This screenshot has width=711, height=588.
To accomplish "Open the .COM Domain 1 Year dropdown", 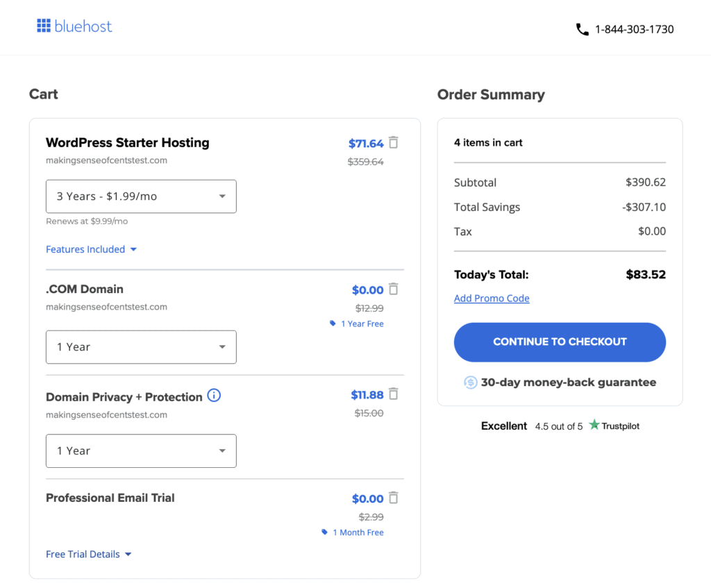I will pyautogui.click(x=141, y=347).
